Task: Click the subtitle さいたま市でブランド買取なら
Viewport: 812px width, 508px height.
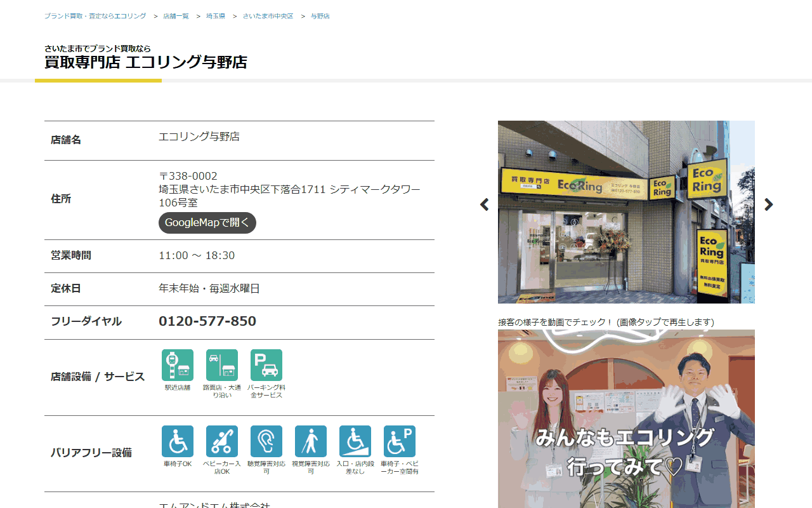Action: tap(98, 48)
